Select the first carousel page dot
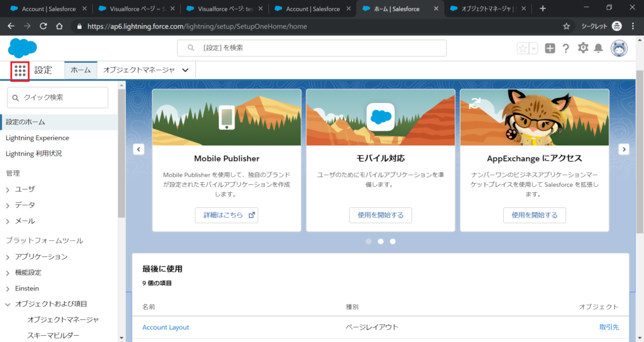Screen dimensions: 644x342 [369, 241]
